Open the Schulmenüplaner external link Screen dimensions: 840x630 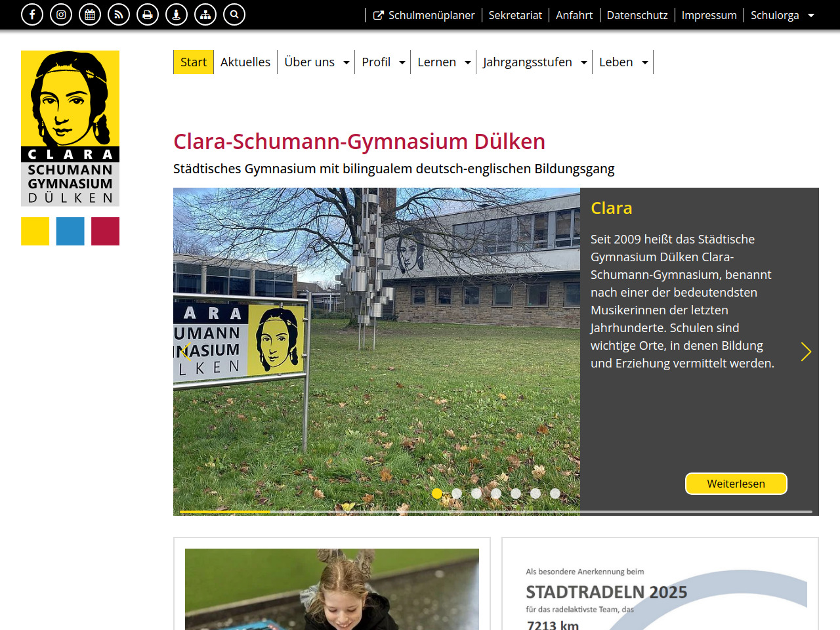pyautogui.click(x=424, y=15)
